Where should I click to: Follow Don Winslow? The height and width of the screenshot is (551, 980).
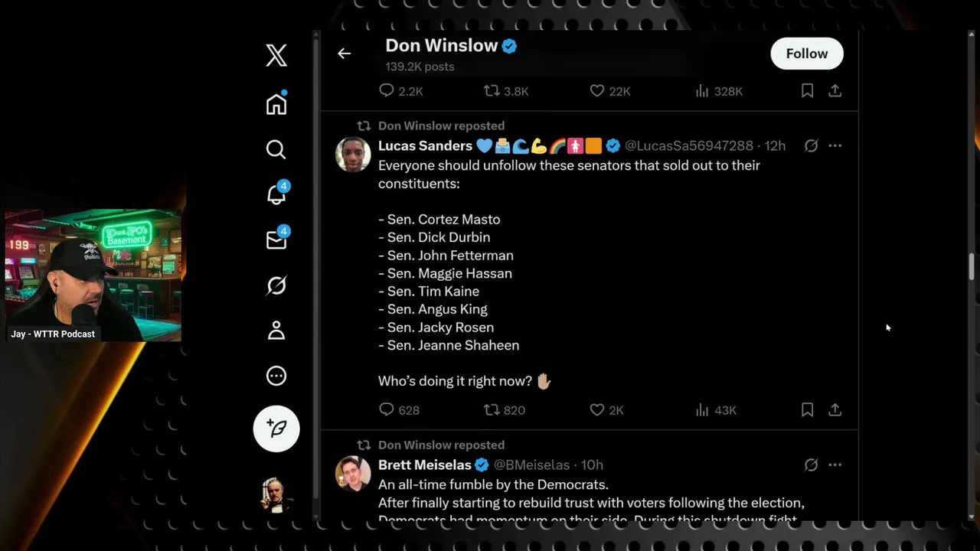[806, 54]
